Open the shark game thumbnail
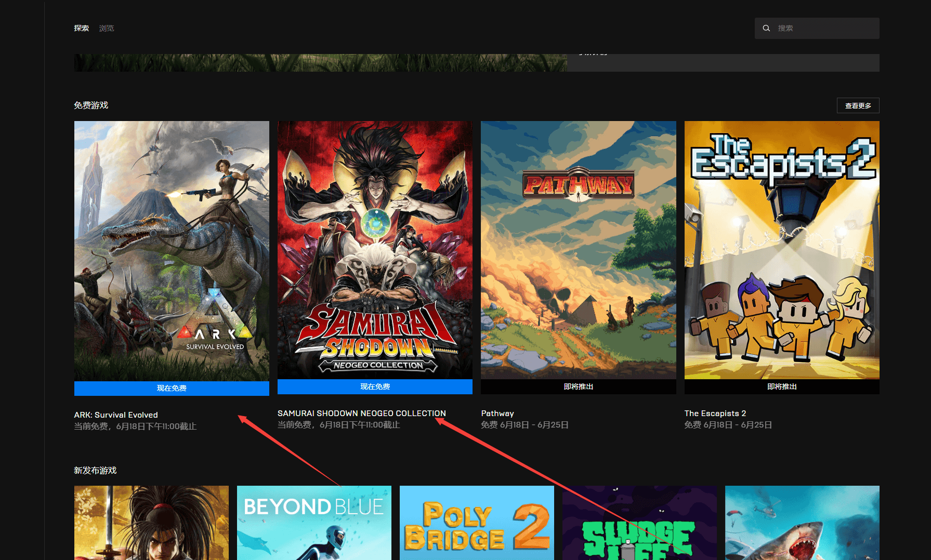This screenshot has height=560, width=931. (802, 523)
